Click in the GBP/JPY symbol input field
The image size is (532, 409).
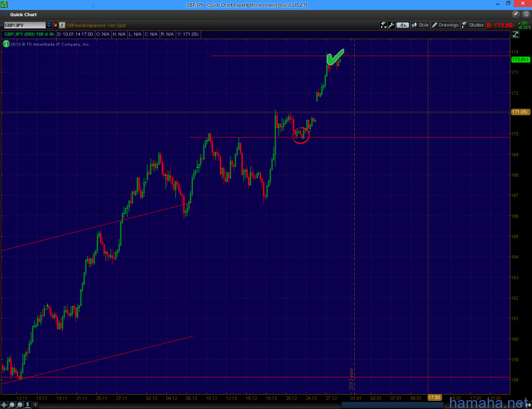click(24, 25)
